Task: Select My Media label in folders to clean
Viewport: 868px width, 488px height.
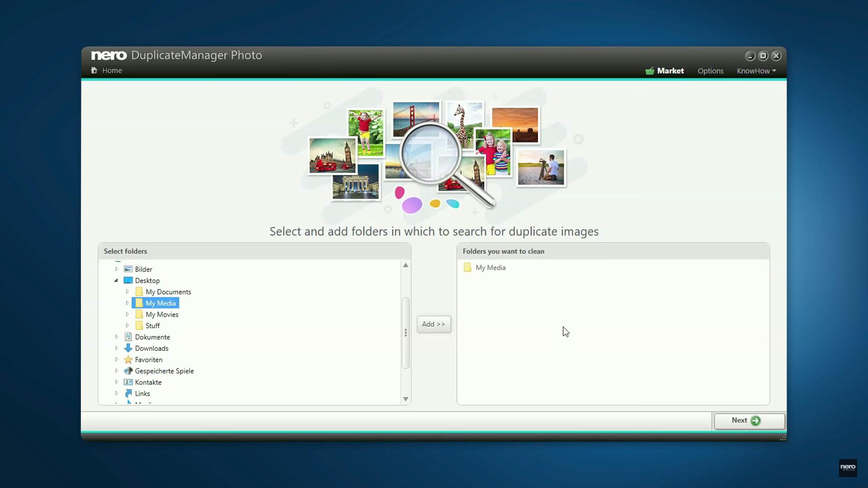Action: point(491,267)
